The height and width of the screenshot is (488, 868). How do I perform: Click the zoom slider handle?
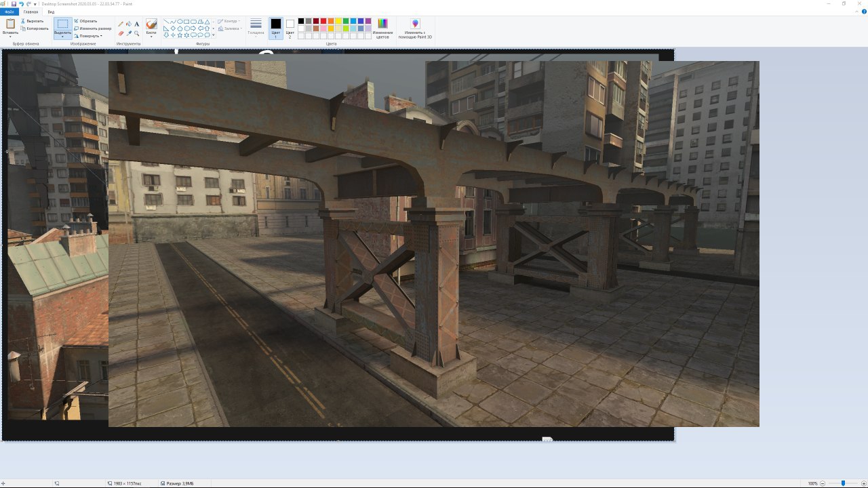tap(843, 483)
